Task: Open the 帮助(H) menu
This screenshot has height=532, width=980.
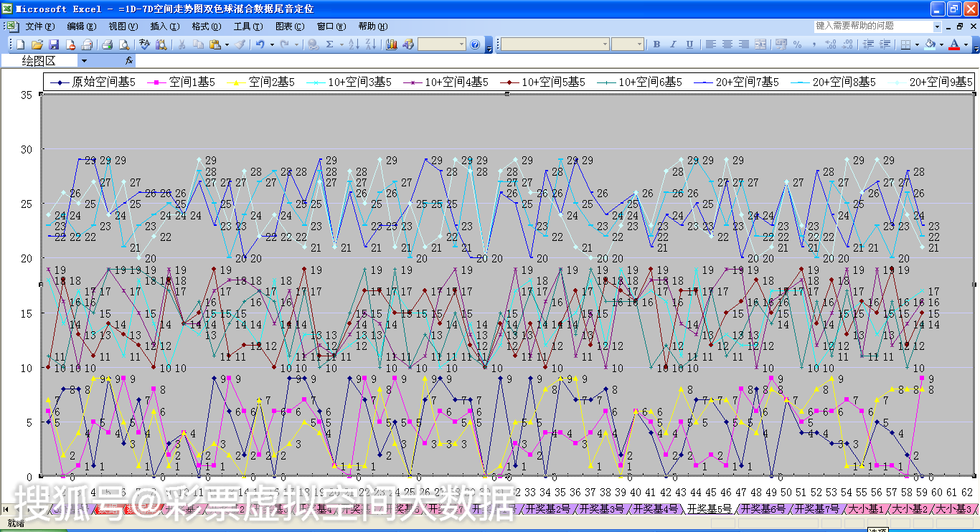Action: click(x=373, y=27)
